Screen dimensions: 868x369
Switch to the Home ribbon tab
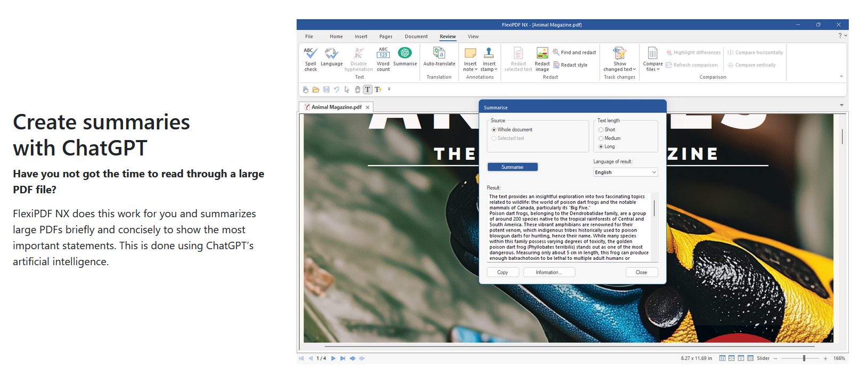point(336,37)
